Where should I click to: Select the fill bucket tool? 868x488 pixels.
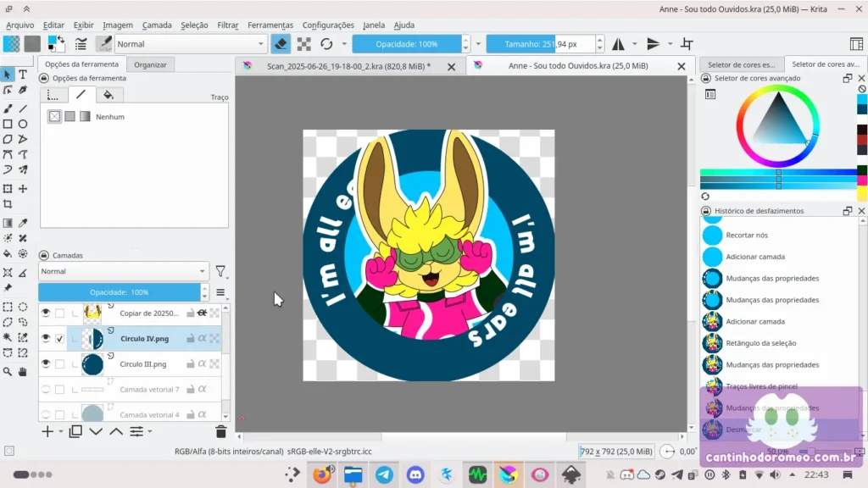(x=7, y=253)
